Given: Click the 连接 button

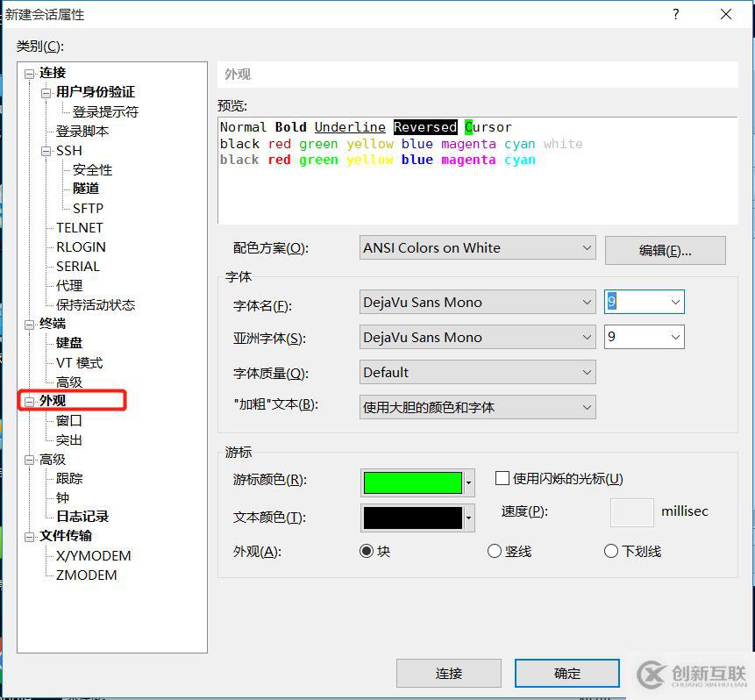Looking at the screenshot, I should click(x=449, y=673).
